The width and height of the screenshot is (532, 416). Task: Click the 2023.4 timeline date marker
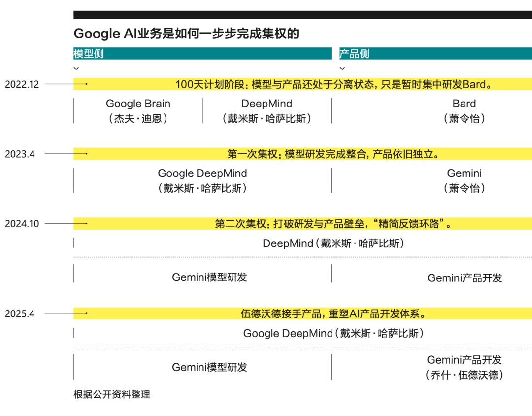20,154
